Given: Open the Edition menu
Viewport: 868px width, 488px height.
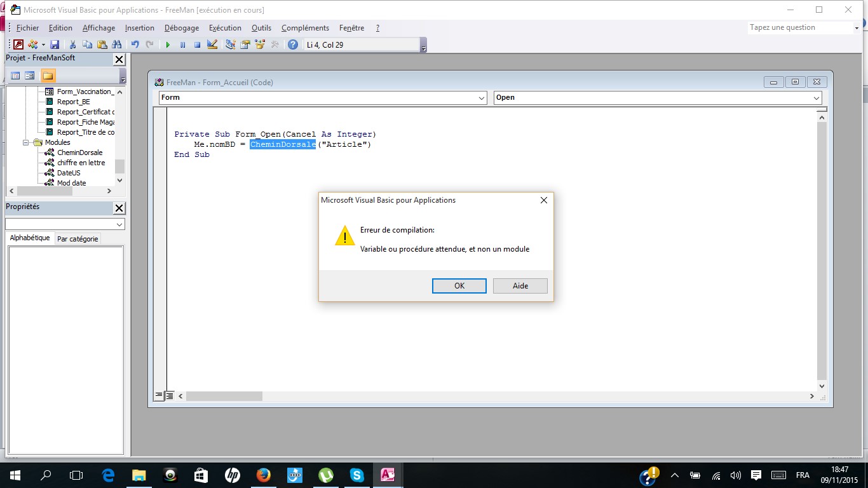Looking at the screenshot, I should coord(60,28).
